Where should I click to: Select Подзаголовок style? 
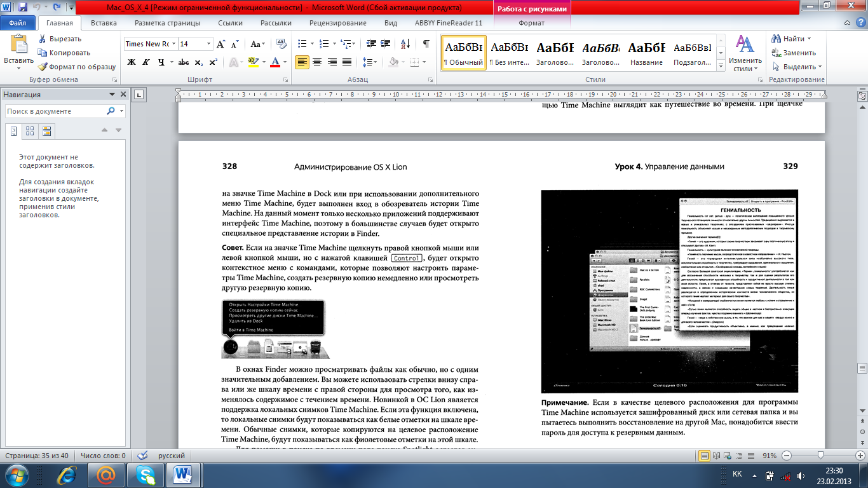coord(692,53)
